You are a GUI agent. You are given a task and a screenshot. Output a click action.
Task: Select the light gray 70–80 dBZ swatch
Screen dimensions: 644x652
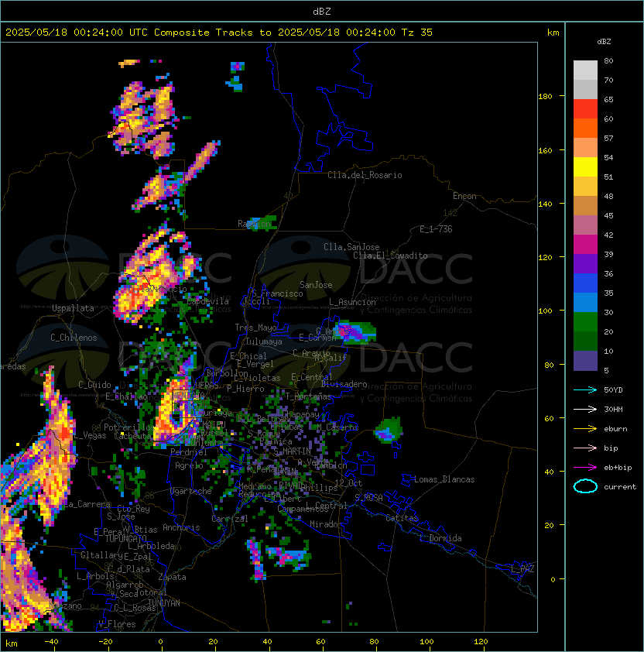coord(585,70)
